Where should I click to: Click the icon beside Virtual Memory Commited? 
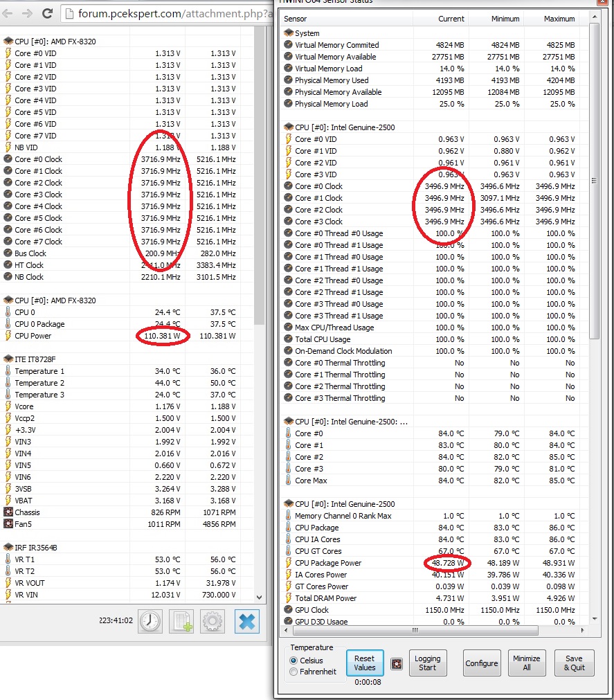click(288, 44)
